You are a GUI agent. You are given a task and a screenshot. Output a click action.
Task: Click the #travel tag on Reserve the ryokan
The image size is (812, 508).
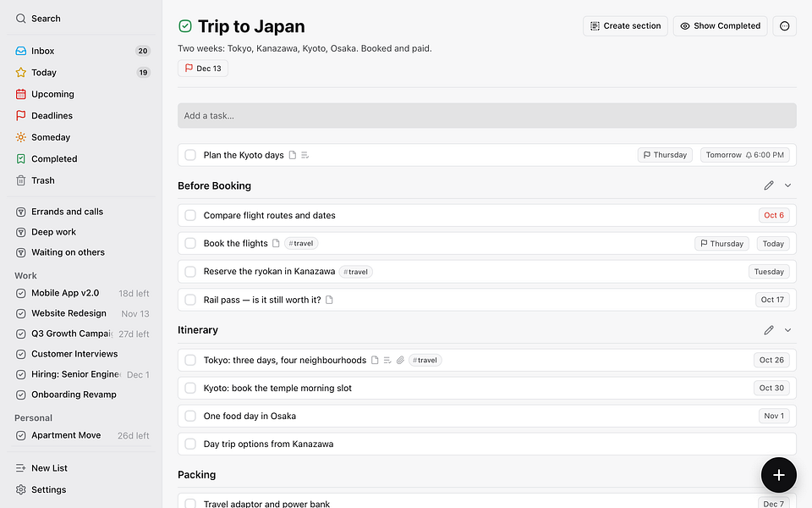click(x=356, y=272)
